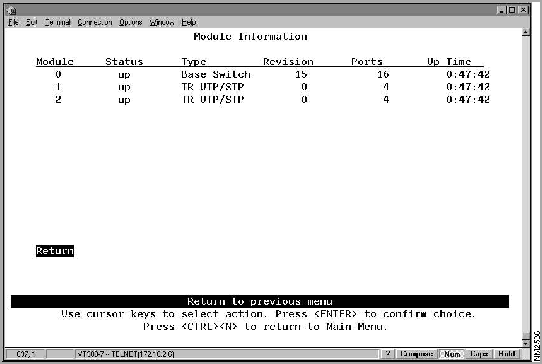Click the up time of module 2 row
This screenshot has height=364, width=542.
pos(468,100)
